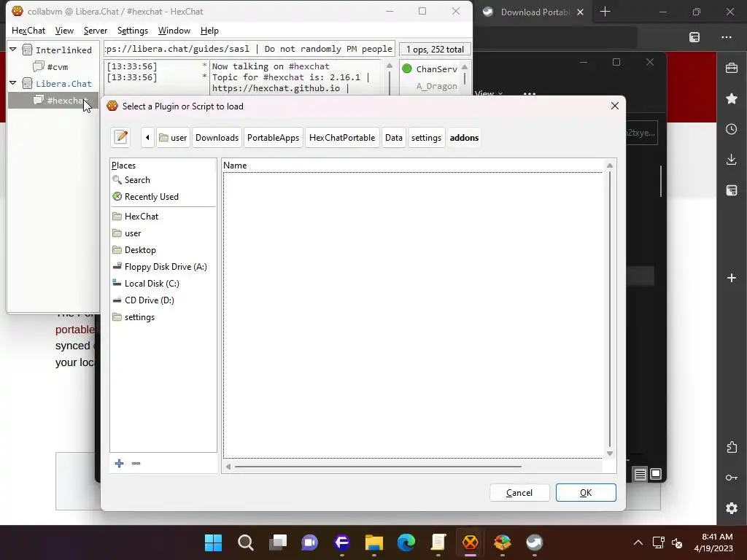Viewport: 747px width, 560px height.
Task: Toggle the type-a-file-name pencil button
Action: tap(121, 137)
